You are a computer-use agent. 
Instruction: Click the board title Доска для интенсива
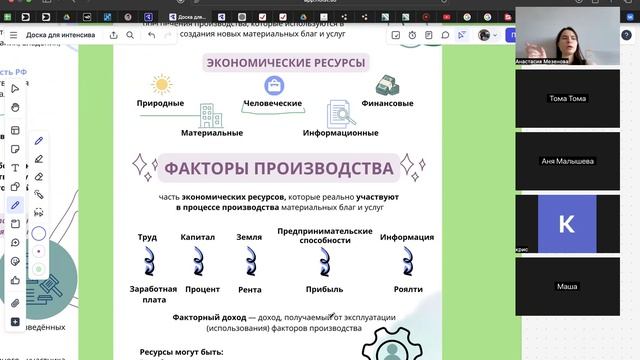click(x=60, y=35)
